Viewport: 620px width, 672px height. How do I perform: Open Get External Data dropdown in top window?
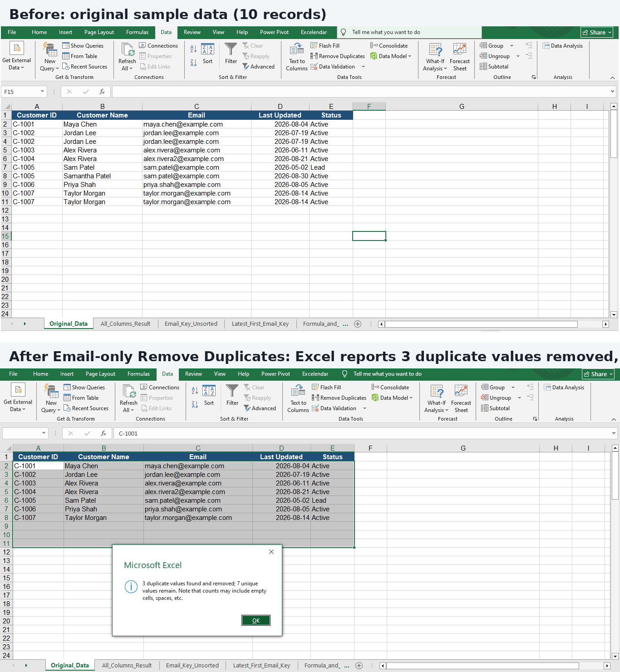pos(16,57)
